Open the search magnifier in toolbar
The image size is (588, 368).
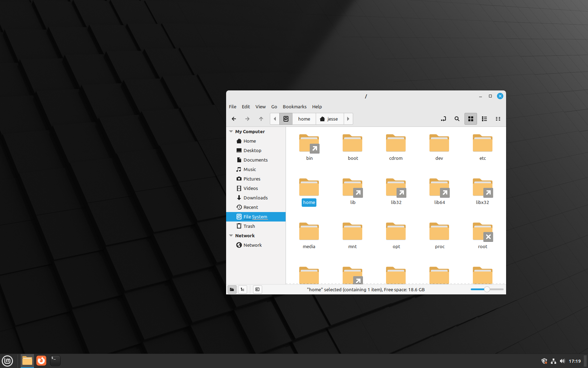point(457,119)
